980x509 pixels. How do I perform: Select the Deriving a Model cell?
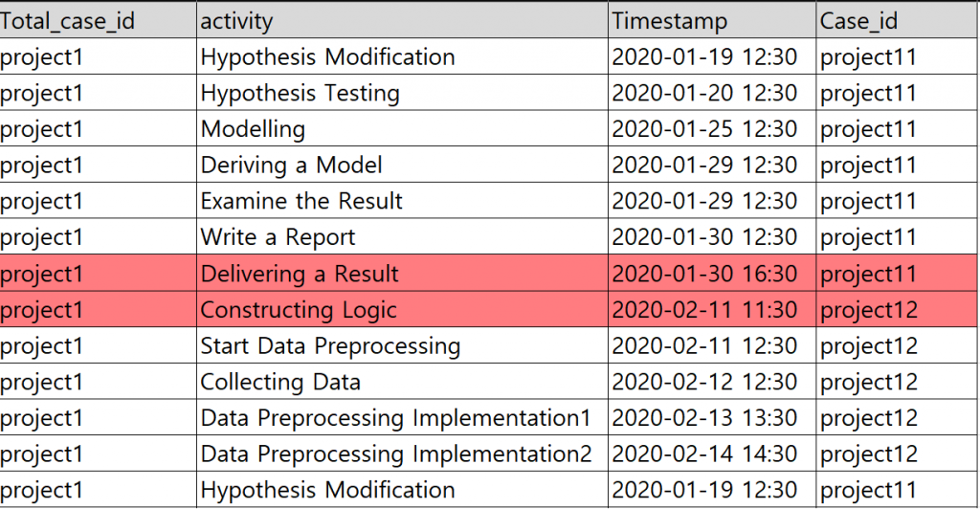(x=291, y=166)
